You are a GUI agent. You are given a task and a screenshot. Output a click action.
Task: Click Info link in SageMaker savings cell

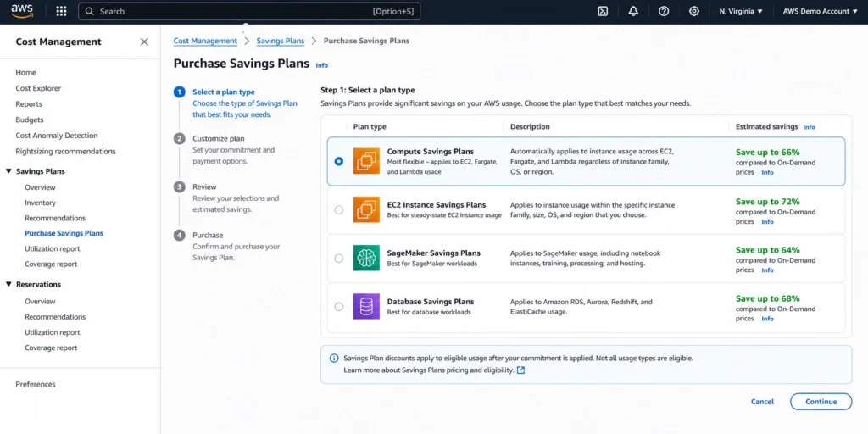(x=767, y=270)
